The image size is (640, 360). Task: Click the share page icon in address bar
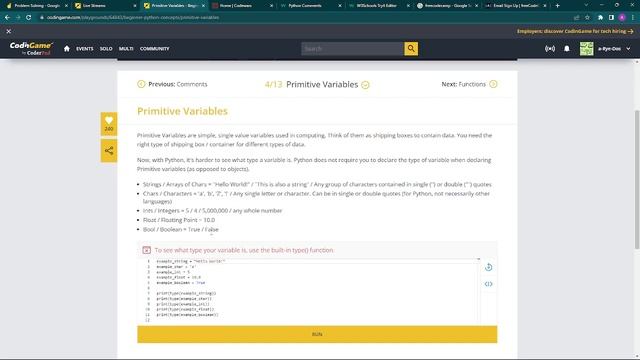coord(576,18)
